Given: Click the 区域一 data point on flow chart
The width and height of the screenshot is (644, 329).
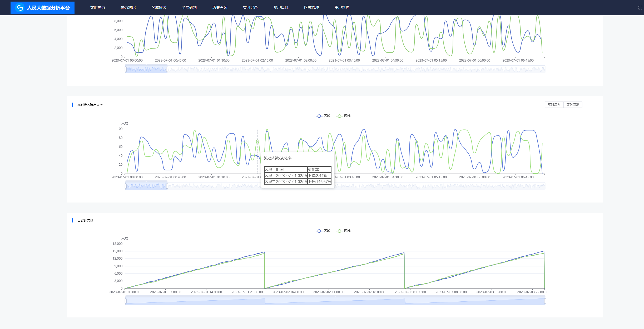Looking at the screenshot, I should coord(257,156).
